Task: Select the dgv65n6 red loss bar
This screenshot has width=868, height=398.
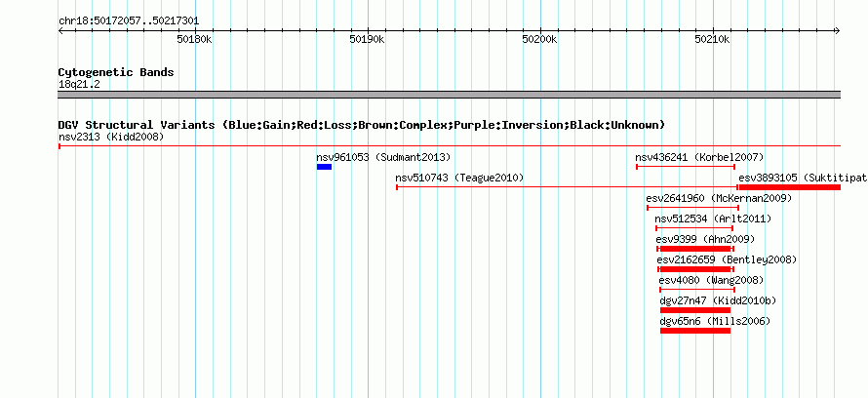Action: click(695, 331)
